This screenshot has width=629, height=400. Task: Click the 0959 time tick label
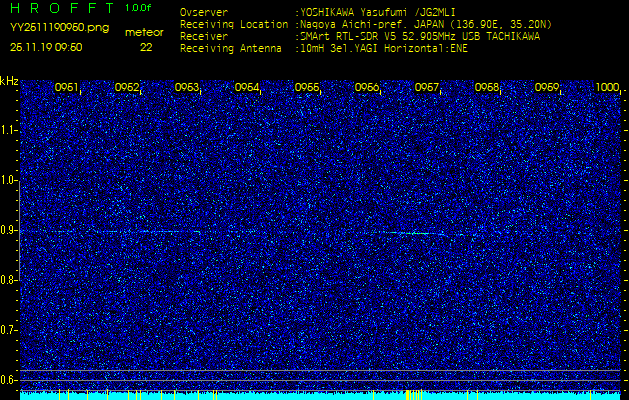547,87
